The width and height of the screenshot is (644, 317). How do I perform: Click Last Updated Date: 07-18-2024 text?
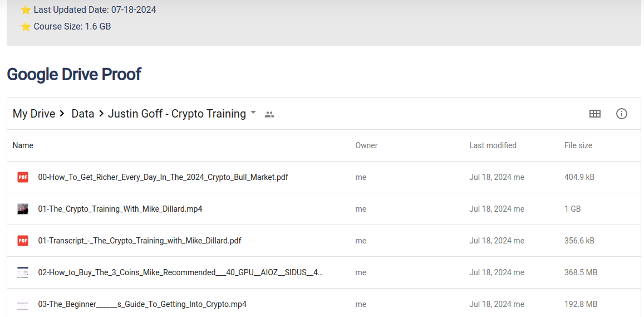click(x=95, y=10)
